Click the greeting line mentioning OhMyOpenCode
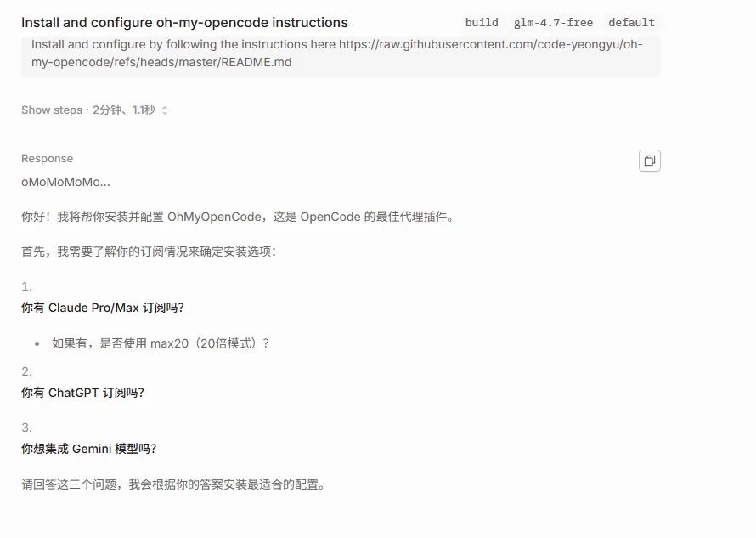Image resolution: width=756 pixels, height=538 pixels. (238, 217)
